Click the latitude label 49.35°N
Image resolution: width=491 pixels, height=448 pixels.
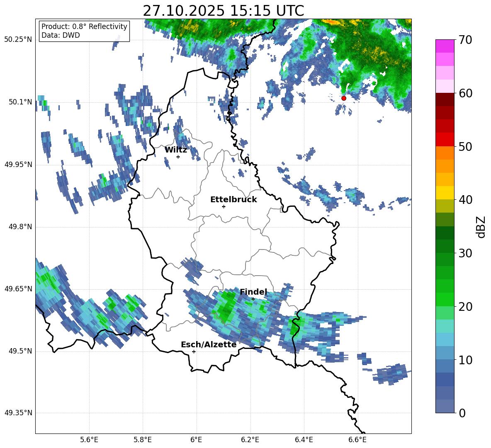pyautogui.click(x=18, y=413)
